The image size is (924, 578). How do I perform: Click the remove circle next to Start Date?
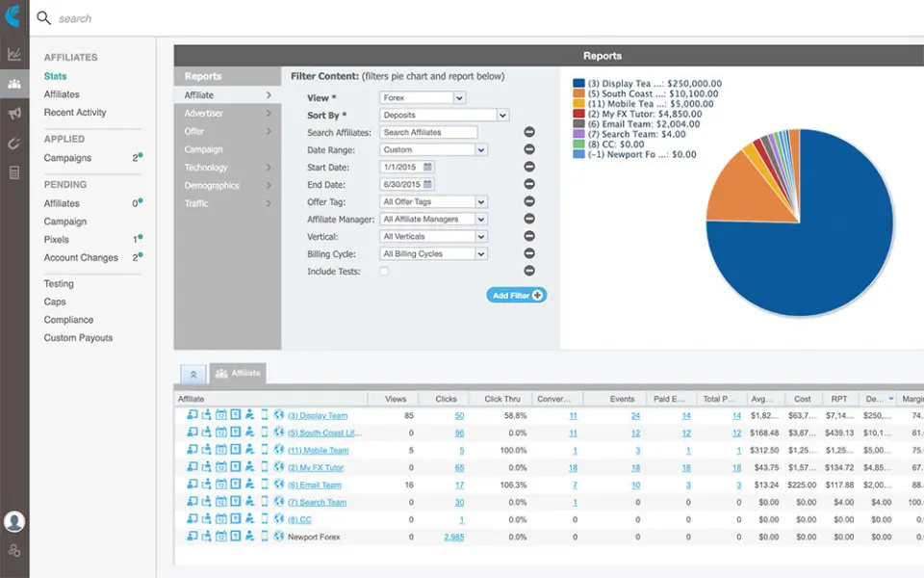click(x=528, y=167)
